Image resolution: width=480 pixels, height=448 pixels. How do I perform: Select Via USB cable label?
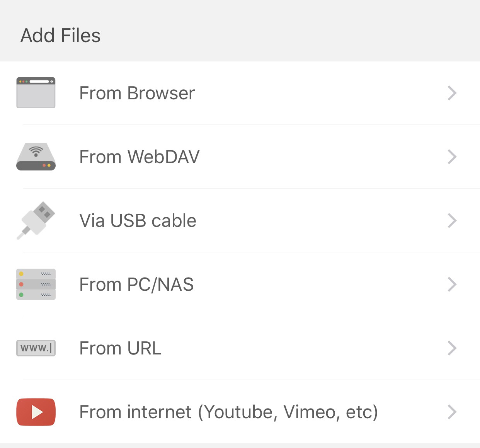click(x=138, y=221)
